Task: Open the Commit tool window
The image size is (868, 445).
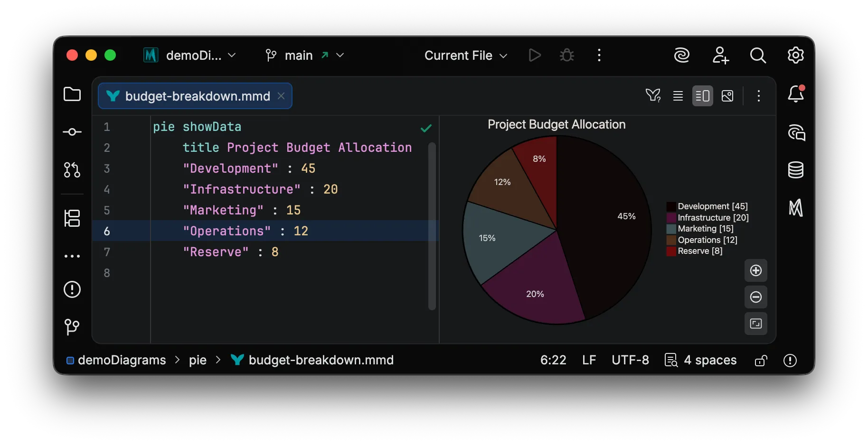Action: coord(72,132)
